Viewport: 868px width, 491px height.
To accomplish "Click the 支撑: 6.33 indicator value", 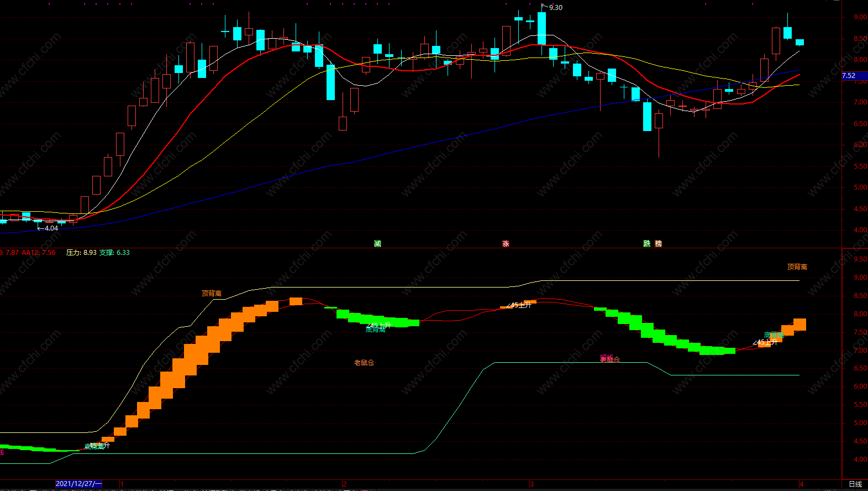I will [x=114, y=253].
